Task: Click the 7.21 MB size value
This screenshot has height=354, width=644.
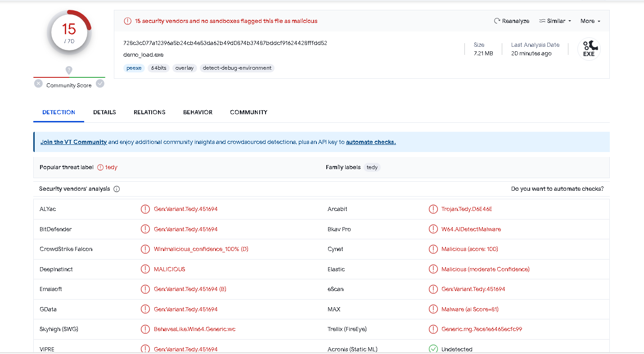Action: pos(483,54)
